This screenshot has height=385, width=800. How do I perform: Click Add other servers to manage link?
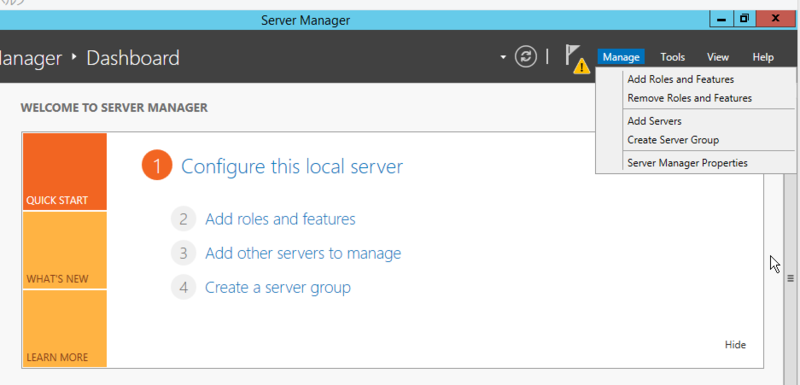coord(303,253)
